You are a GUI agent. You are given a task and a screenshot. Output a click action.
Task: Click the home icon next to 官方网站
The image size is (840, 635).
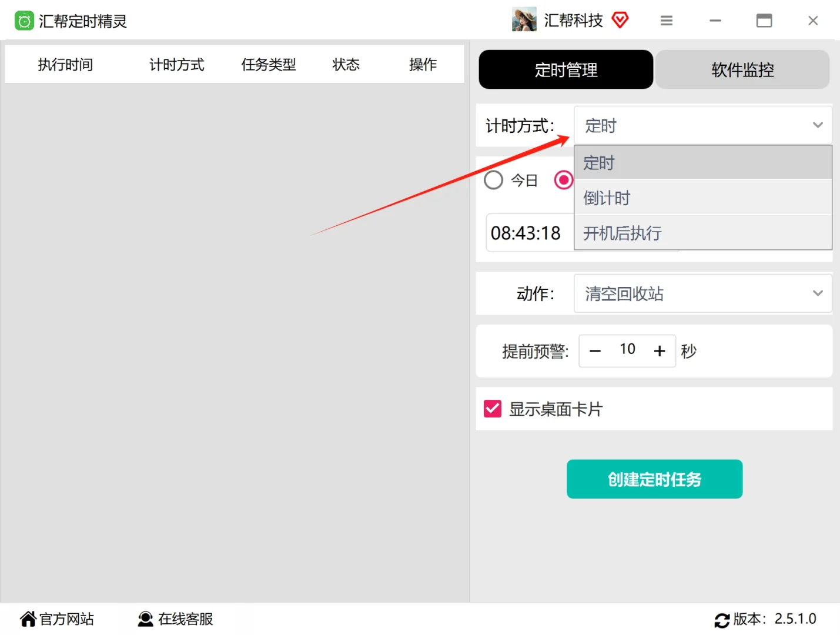click(x=28, y=618)
